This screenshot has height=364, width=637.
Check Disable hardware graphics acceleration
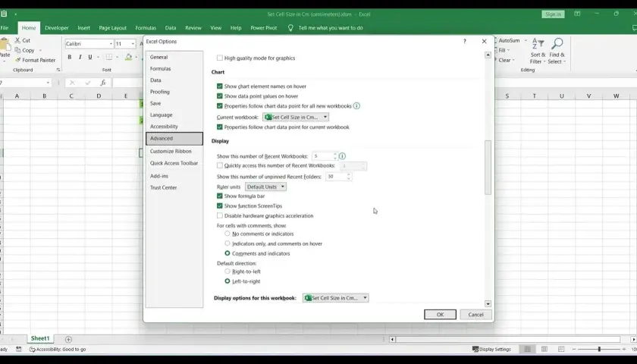pyautogui.click(x=220, y=215)
